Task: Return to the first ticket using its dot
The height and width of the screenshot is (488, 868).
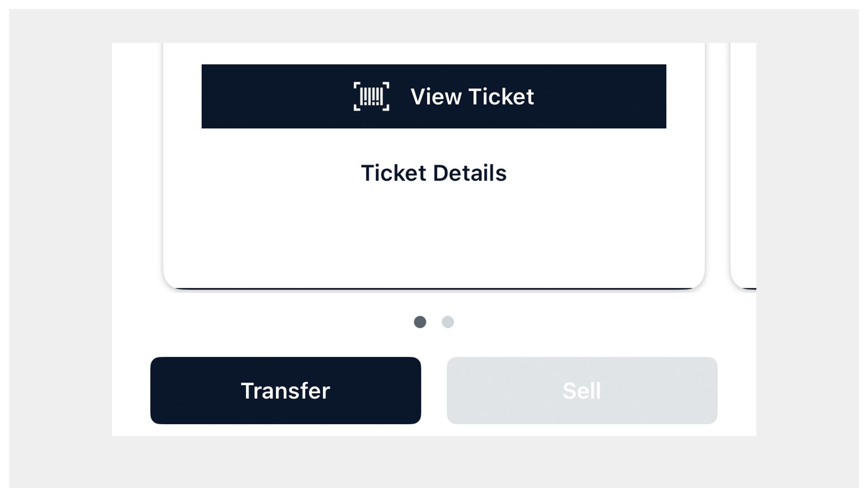Action: [420, 322]
